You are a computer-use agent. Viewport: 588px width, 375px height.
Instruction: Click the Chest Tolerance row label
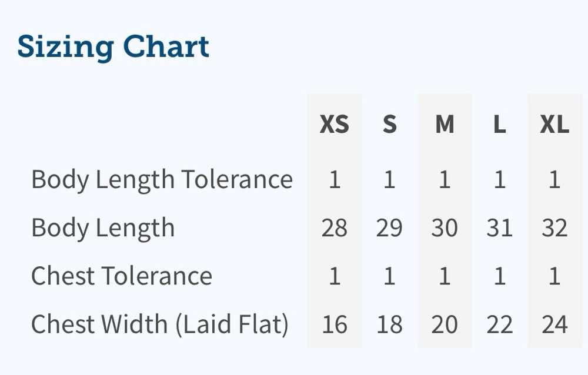121,276
